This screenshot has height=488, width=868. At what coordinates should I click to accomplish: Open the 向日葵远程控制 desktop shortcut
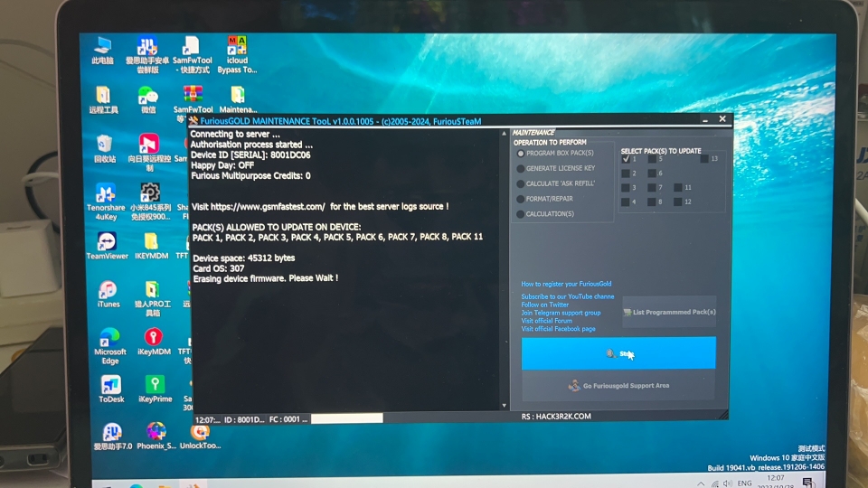pyautogui.click(x=149, y=152)
